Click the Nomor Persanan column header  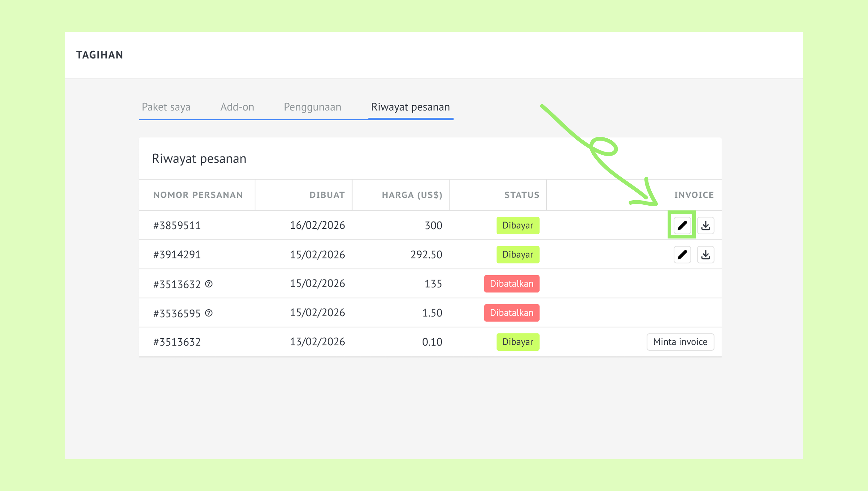(198, 195)
